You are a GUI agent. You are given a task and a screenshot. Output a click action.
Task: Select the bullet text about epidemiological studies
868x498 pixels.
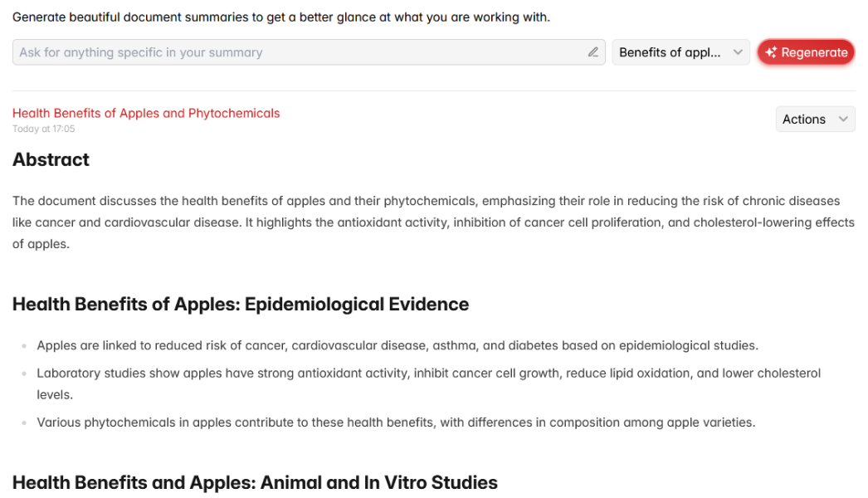397,345
